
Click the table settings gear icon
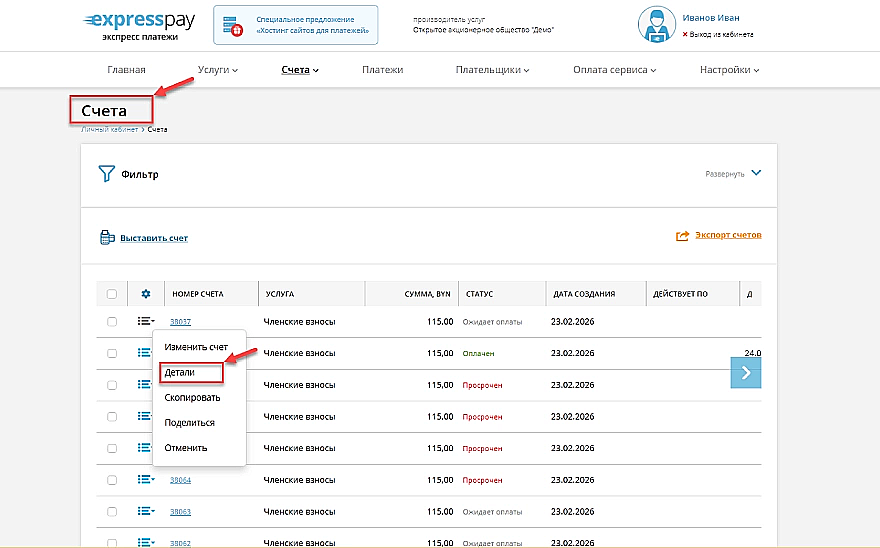tap(145, 294)
